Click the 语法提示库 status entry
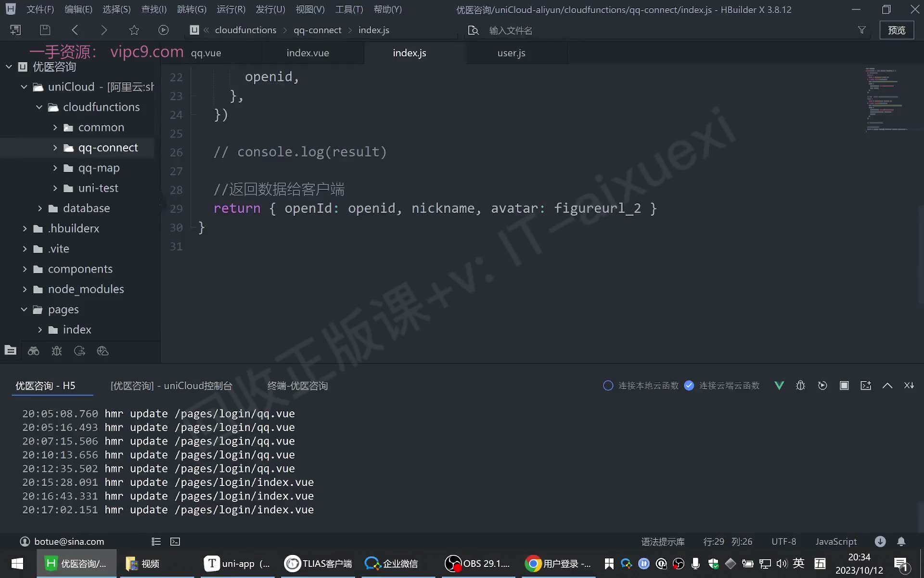Screen dimensions: 924x578 pyautogui.click(x=663, y=541)
